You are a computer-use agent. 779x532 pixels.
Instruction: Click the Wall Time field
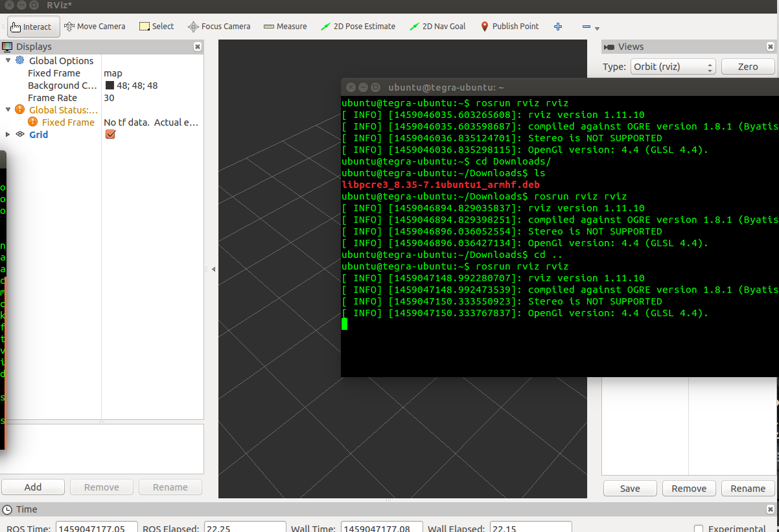point(382,528)
